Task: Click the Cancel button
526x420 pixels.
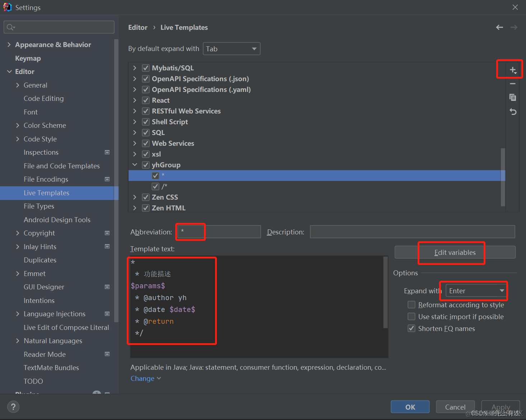Action: [x=455, y=407]
